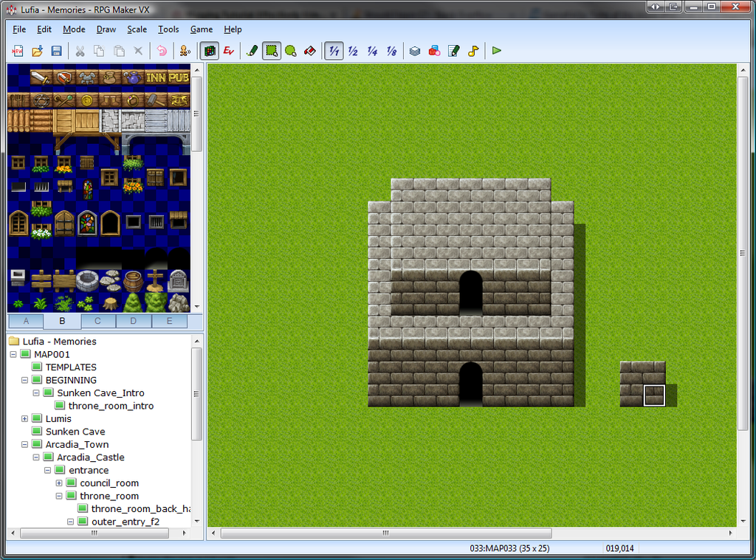Image resolution: width=756 pixels, height=560 pixels.
Task: Create a new project with the New icon
Action: (x=18, y=51)
